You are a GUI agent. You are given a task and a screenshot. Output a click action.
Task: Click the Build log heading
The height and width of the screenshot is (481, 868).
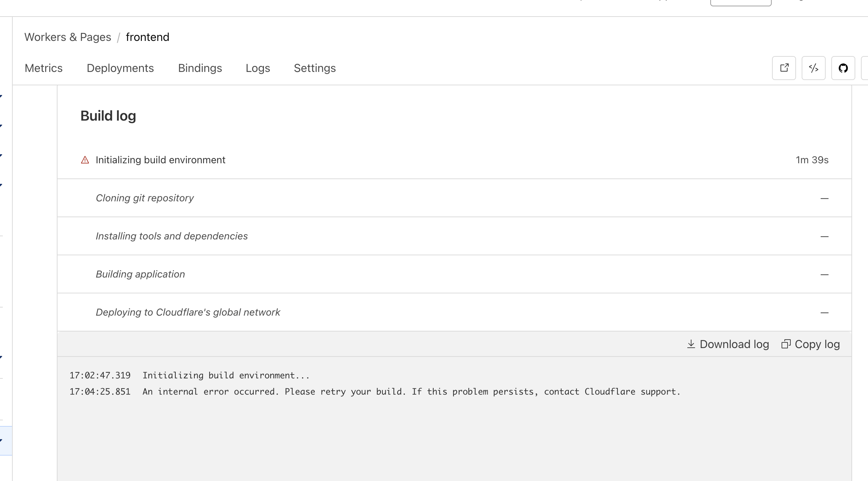click(108, 116)
